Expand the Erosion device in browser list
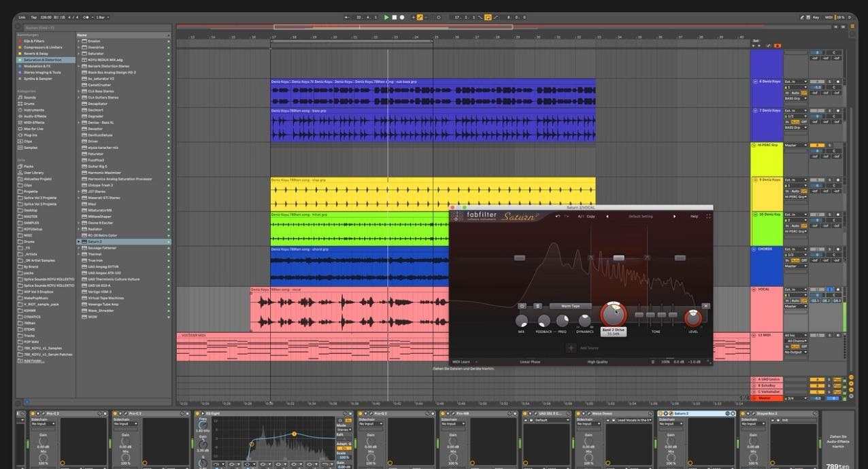868x469 pixels. pos(79,41)
